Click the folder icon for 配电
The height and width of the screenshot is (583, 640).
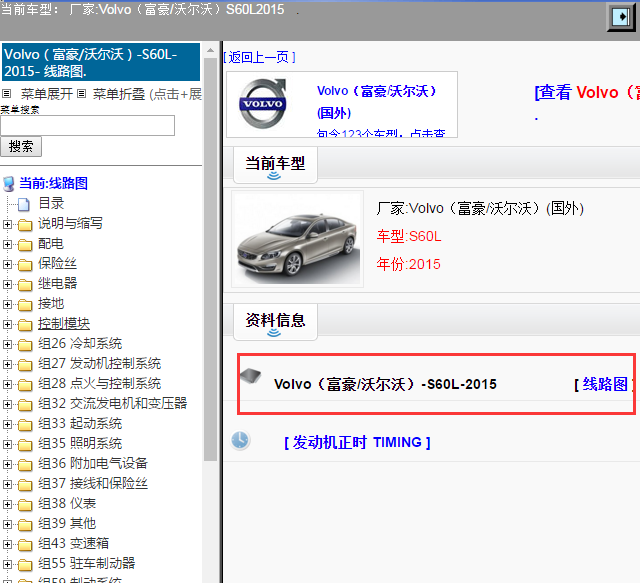(x=25, y=245)
